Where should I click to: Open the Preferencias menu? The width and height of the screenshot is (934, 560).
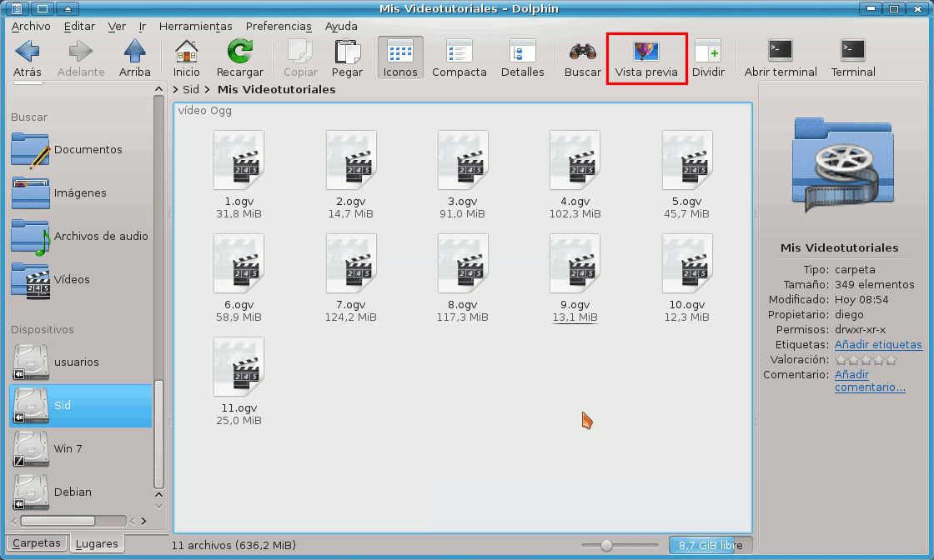(x=279, y=26)
